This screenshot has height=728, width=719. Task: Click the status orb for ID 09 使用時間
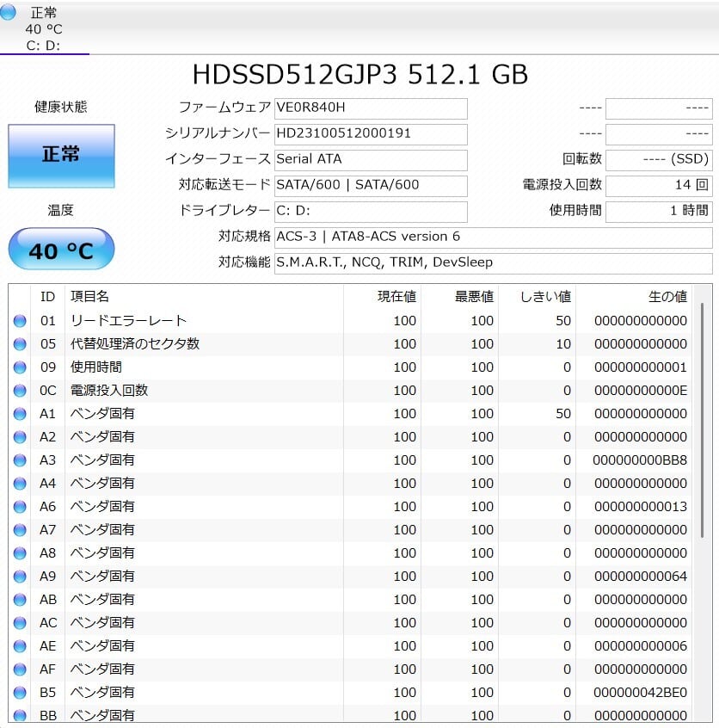pos(20,367)
